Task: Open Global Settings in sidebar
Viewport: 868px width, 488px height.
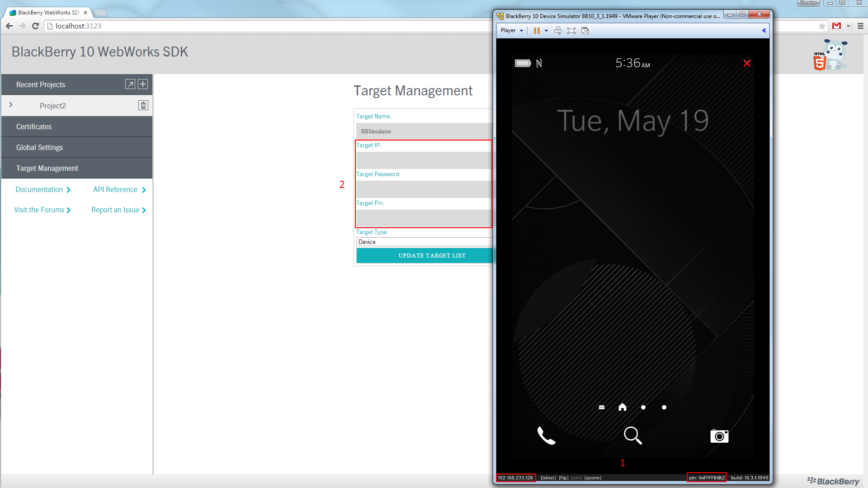Action: 77,147
